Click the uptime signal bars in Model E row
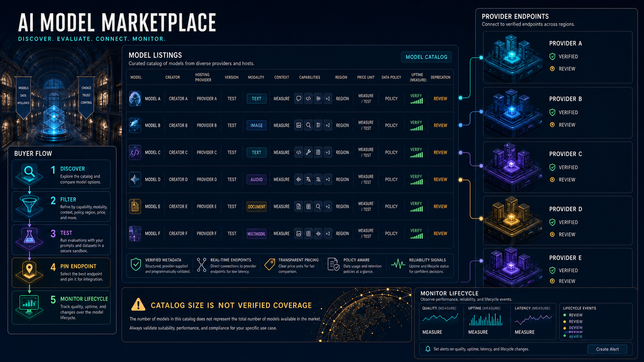The width and height of the screenshot is (644, 362). tap(416, 209)
